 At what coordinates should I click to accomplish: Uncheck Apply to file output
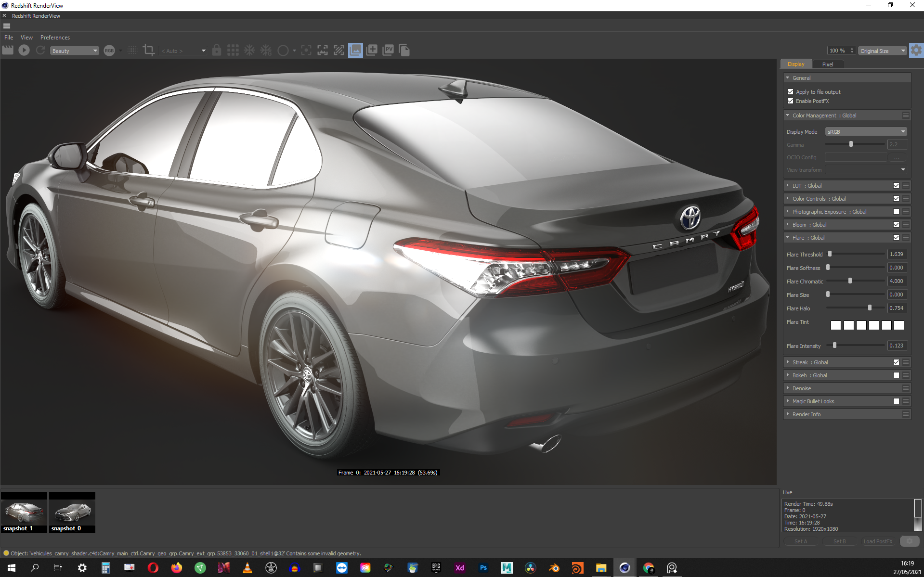pos(790,91)
